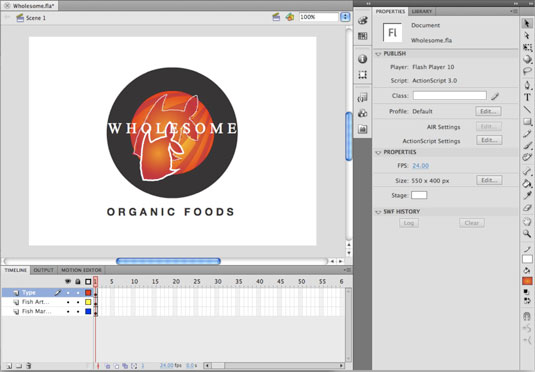Switch to the MOTION EDITOR tab
The image size is (535, 372).
coord(81,270)
